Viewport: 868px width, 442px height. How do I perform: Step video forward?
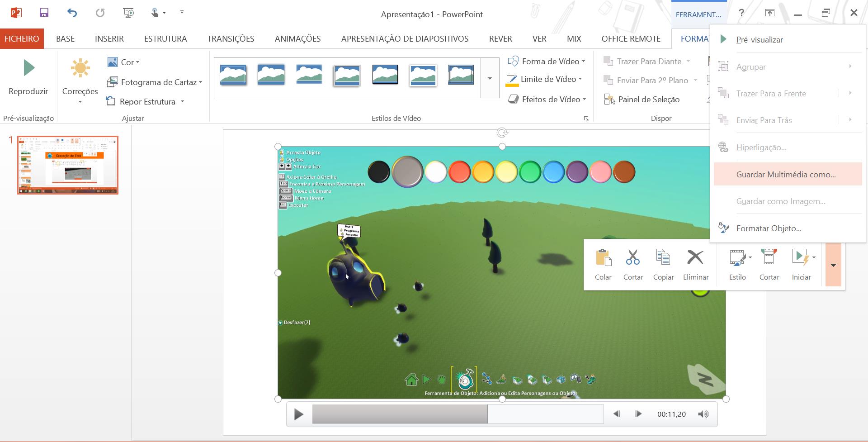[638, 414]
